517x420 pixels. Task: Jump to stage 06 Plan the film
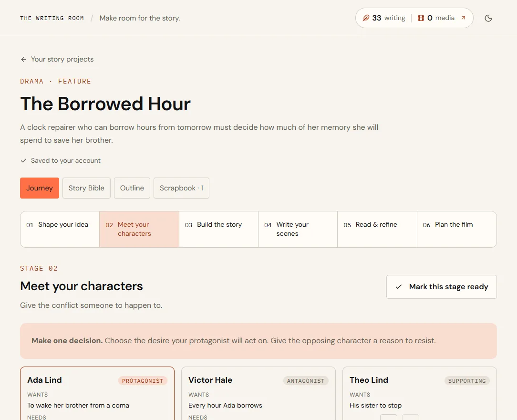(x=456, y=229)
